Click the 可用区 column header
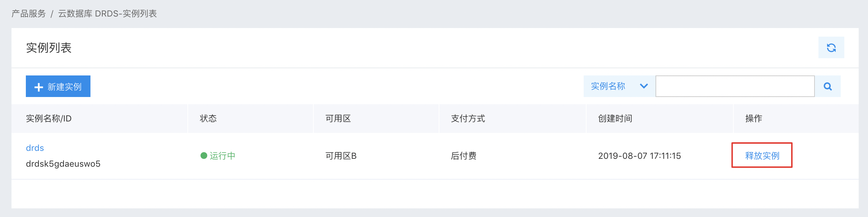This screenshot has height=217, width=868. [338, 119]
